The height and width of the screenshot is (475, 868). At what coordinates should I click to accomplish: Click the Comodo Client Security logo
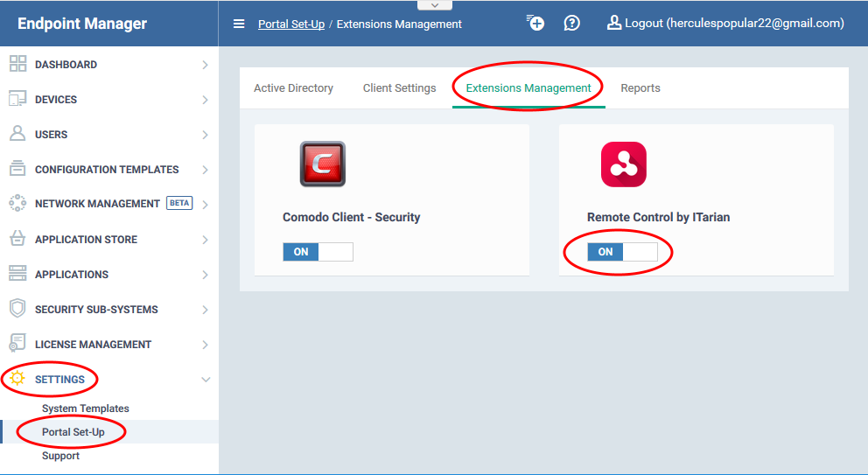tap(323, 164)
